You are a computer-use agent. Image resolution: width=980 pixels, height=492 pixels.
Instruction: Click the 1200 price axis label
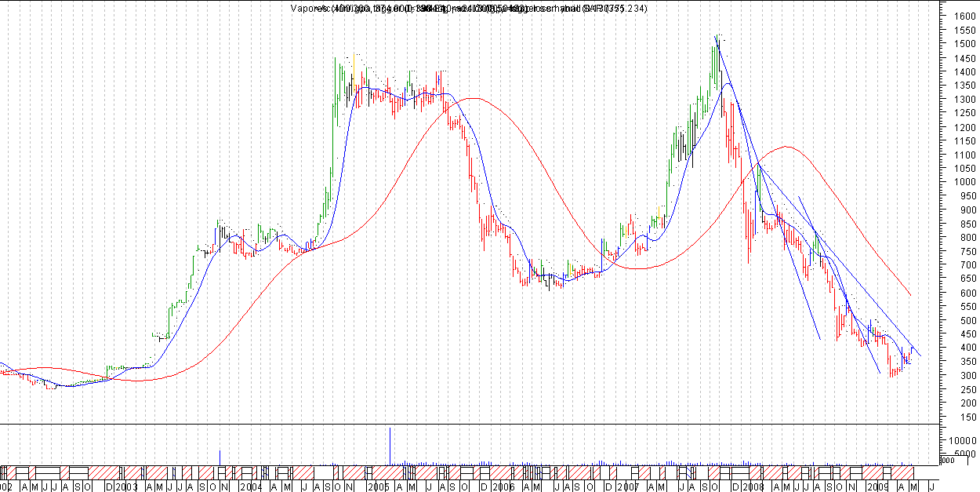coord(965,127)
